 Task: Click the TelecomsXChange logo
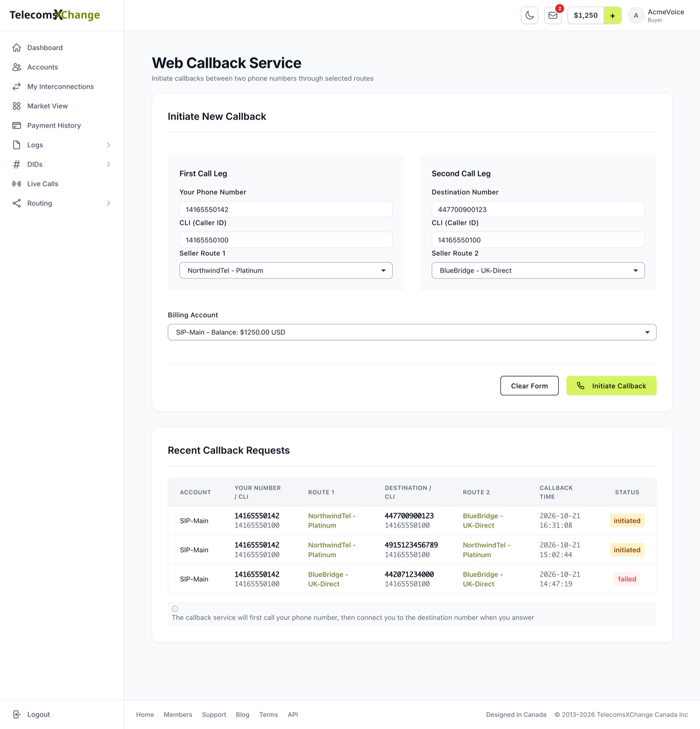(55, 15)
